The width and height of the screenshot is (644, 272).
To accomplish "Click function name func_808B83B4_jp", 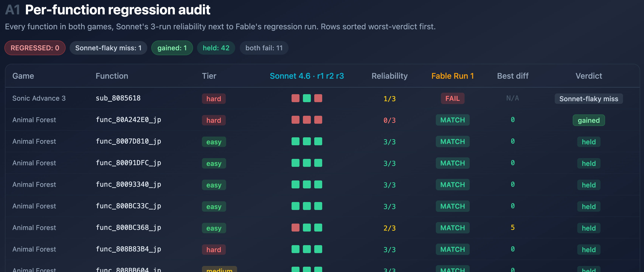I will point(128,249).
